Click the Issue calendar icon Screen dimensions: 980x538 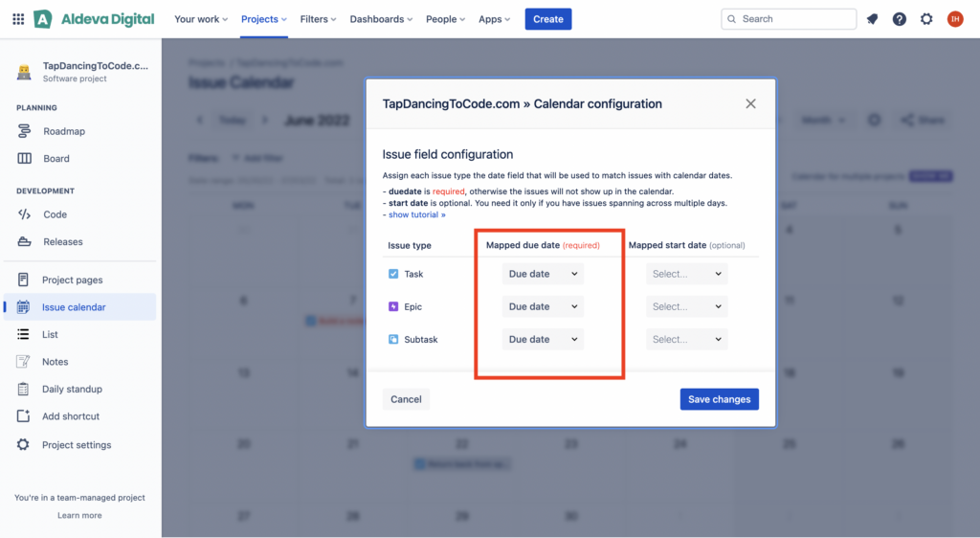point(23,306)
